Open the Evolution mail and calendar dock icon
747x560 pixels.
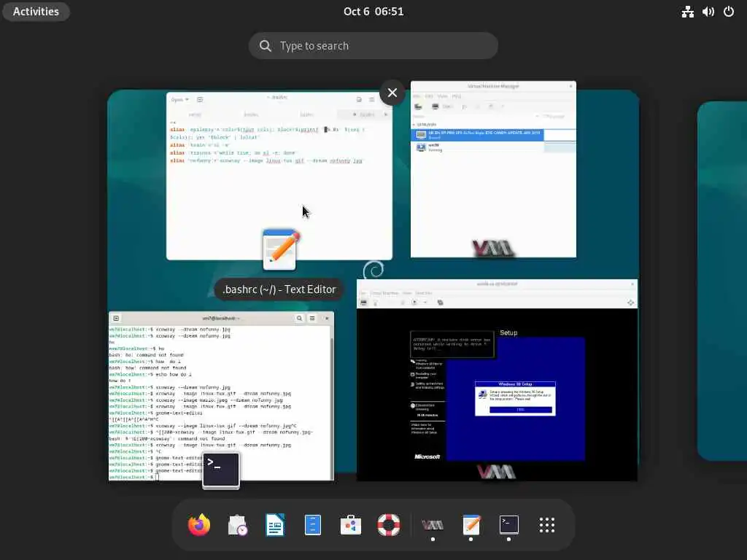tap(237, 525)
